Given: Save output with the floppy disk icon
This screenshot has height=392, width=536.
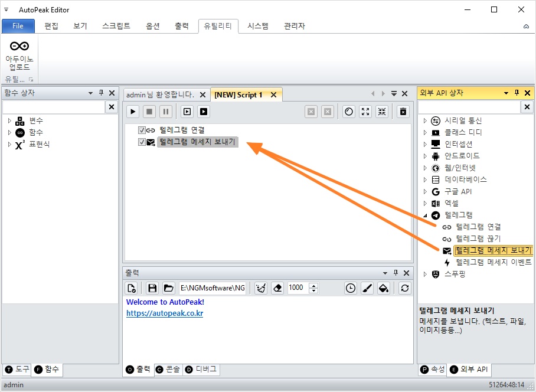Looking at the screenshot, I should [152, 288].
